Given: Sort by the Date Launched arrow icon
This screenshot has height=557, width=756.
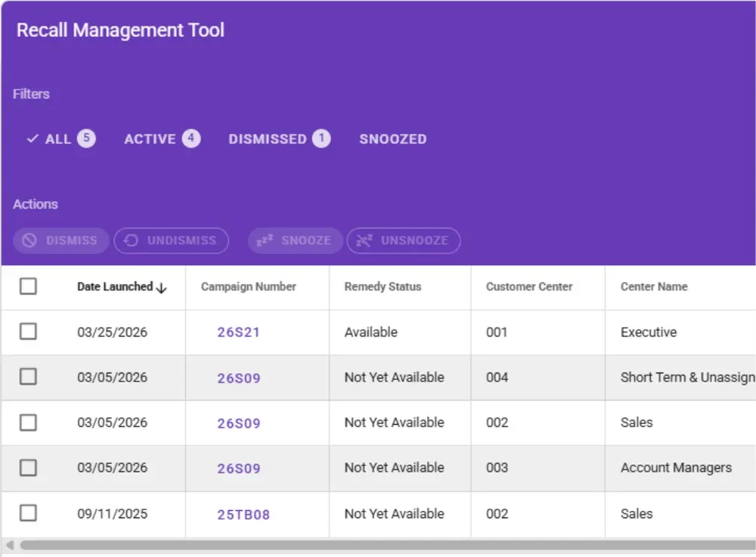Looking at the screenshot, I should click(x=162, y=288).
